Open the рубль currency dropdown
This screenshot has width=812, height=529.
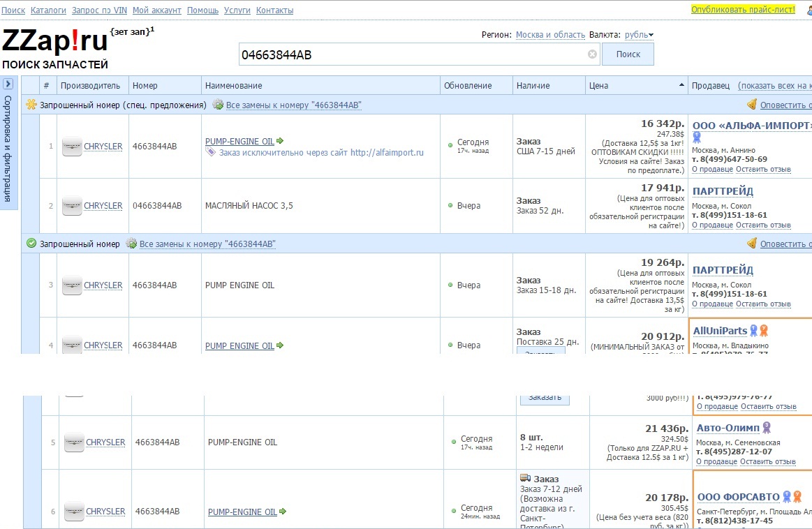tap(639, 35)
